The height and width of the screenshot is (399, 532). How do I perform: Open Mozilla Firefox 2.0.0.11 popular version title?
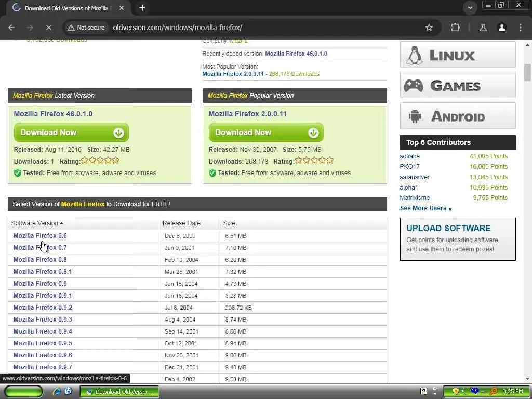[247, 114]
